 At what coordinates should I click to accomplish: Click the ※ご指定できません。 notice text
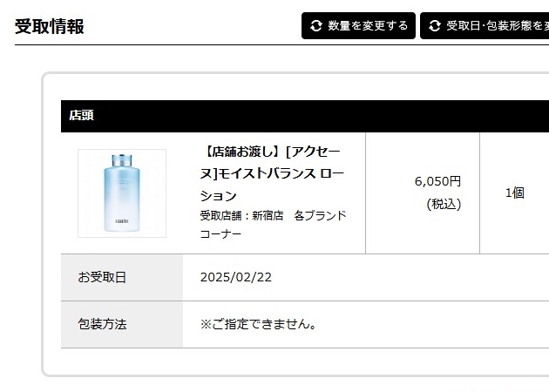[258, 324]
